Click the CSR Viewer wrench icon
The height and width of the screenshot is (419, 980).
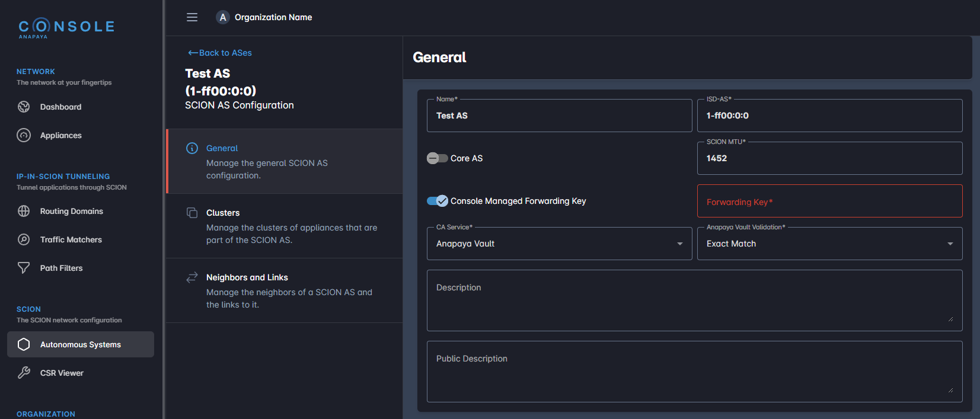pyautogui.click(x=24, y=373)
